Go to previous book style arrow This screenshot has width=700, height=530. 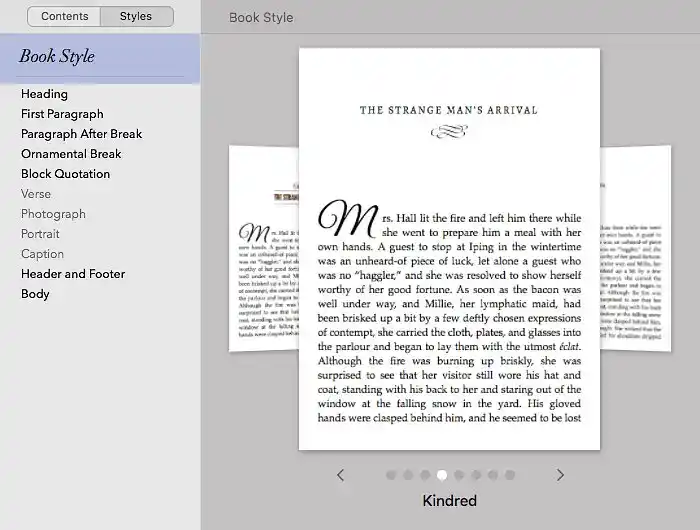tap(341, 475)
